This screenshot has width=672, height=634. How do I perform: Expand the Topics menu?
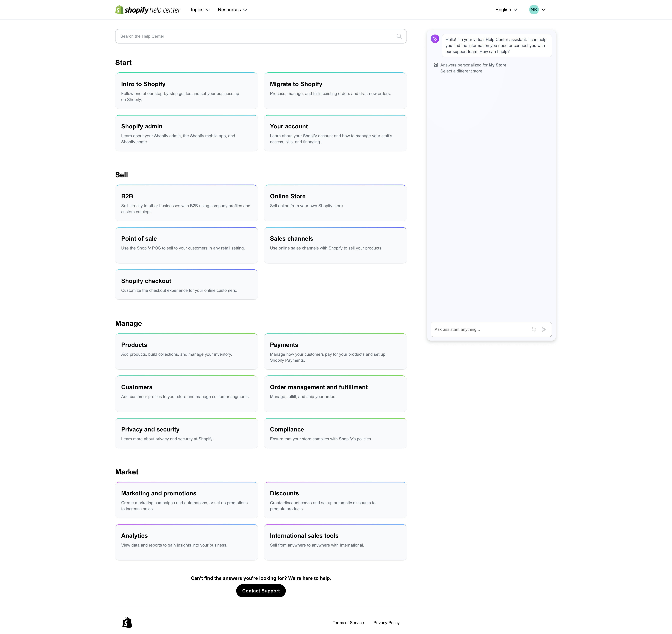click(200, 10)
